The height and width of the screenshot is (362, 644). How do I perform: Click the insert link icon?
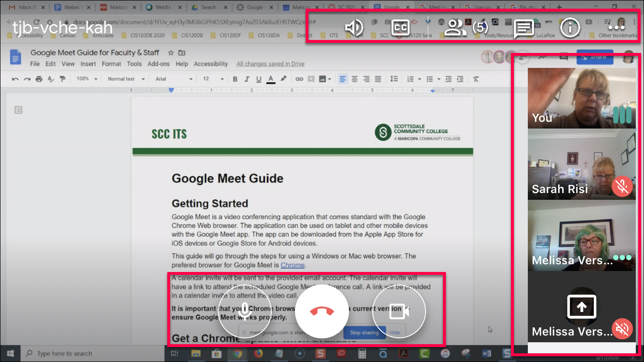click(299, 79)
